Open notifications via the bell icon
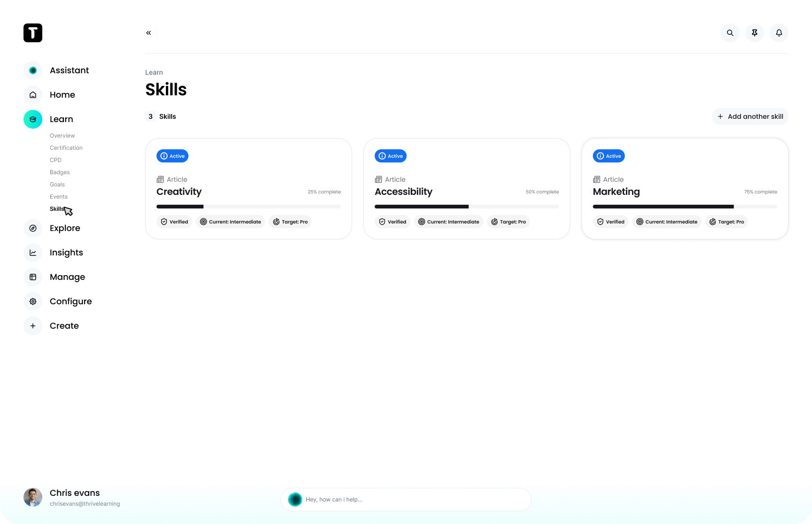This screenshot has width=812, height=524. tap(779, 33)
